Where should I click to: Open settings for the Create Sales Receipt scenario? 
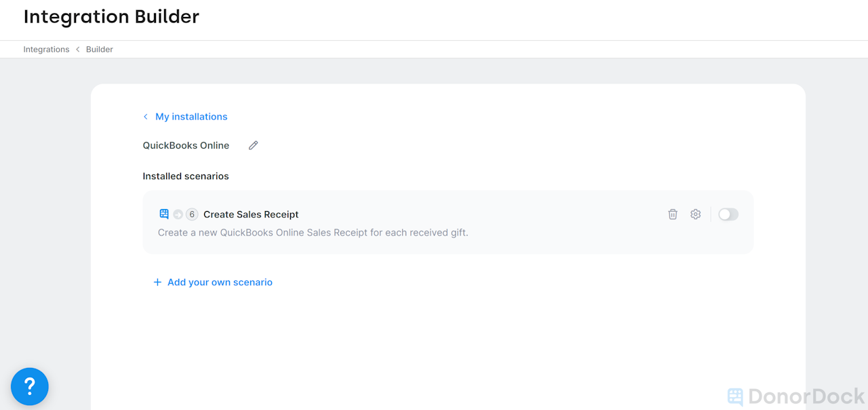695,214
